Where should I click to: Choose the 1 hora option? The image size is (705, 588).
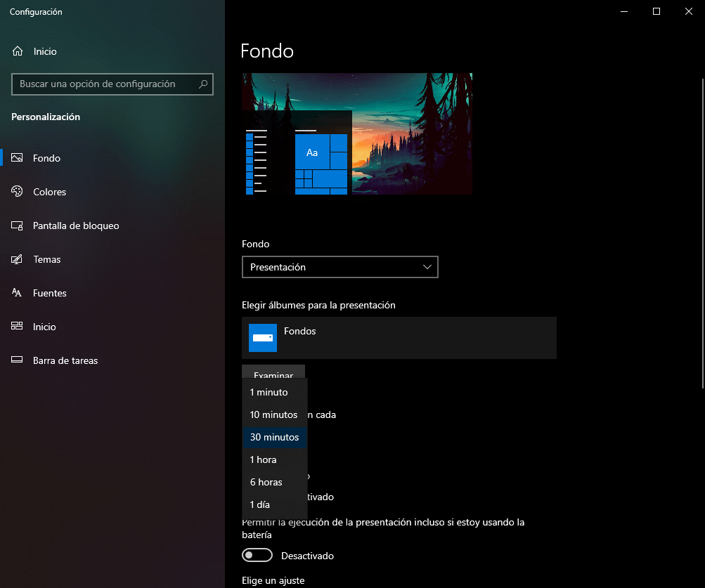point(263,459)
